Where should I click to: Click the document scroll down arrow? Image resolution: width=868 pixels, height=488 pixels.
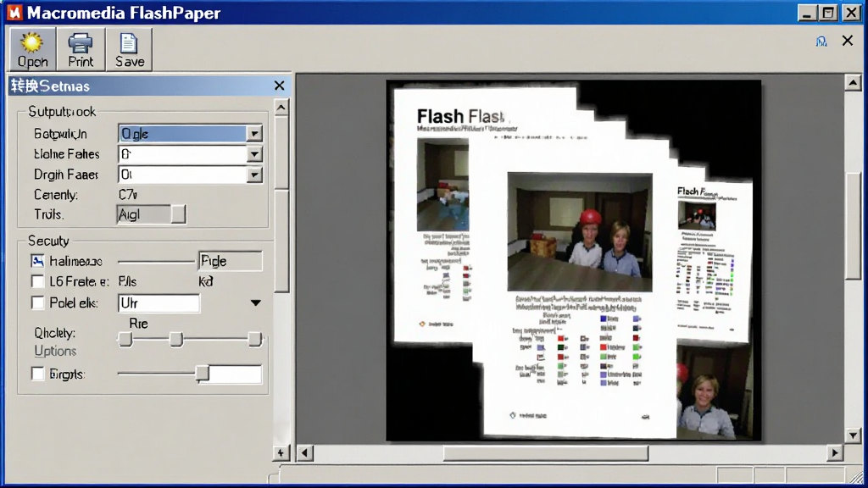point(853,435)
